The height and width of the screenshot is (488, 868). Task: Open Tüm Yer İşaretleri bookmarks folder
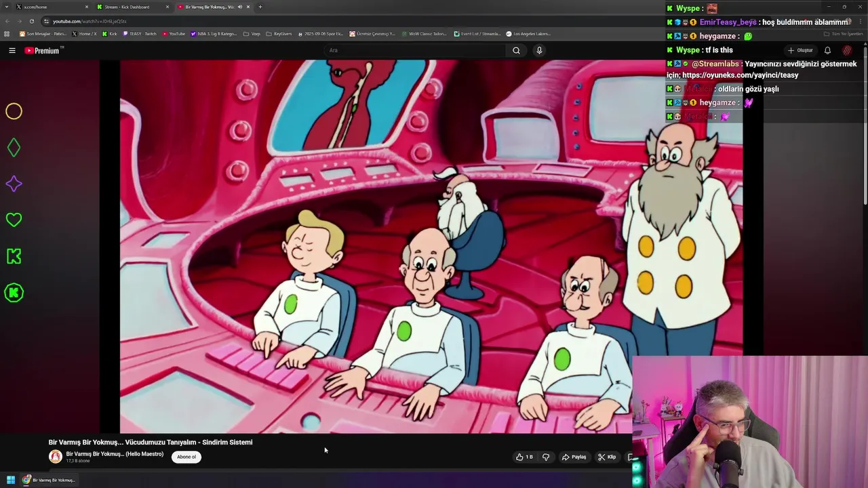(844, 34)
